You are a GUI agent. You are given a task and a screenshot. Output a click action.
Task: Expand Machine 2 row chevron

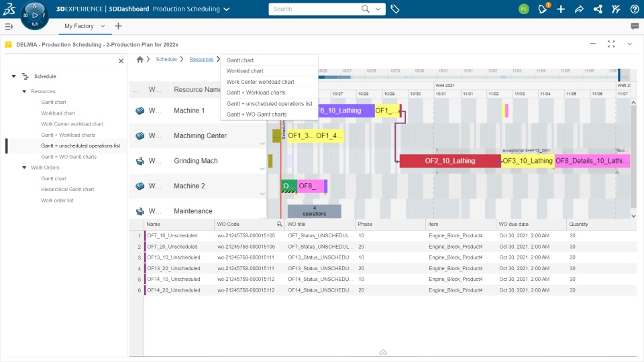click(262, 194)
